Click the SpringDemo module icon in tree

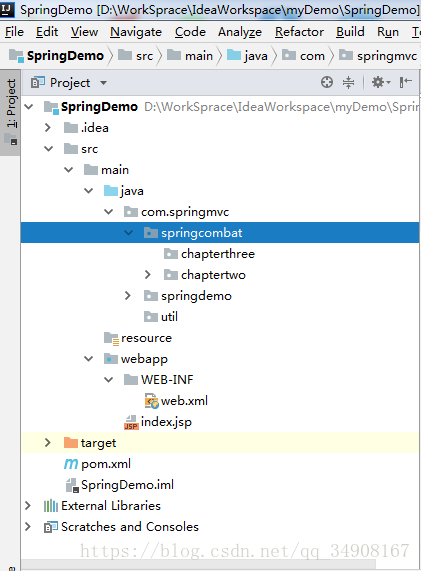(51, 107)
